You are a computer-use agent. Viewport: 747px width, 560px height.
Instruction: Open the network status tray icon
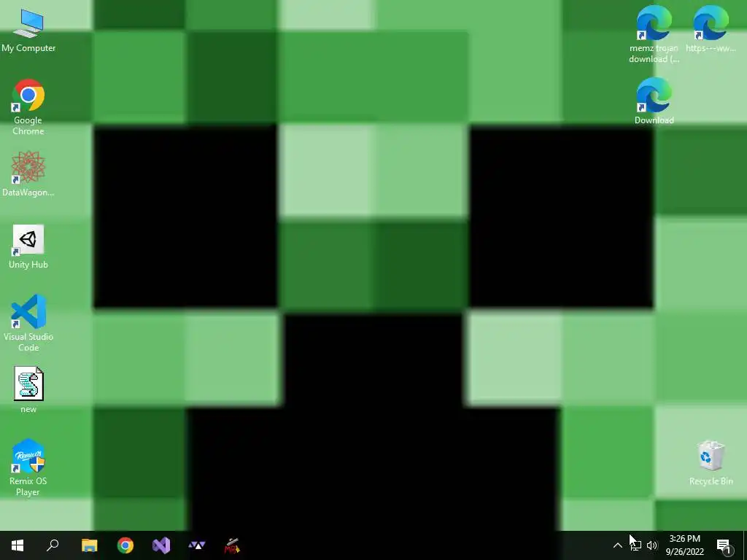pyautogui.click(x=635, y=545)
